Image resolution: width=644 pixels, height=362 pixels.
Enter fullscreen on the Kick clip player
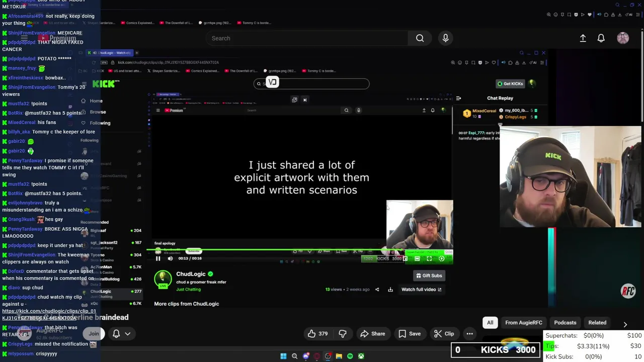tap(429, 258)
